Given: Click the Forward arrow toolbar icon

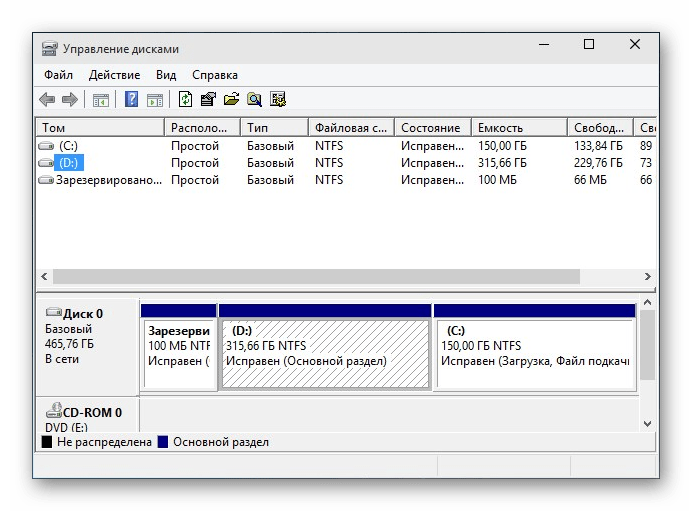Looking at the screenshot, I should pyautogui.click(x=70, y=100).
